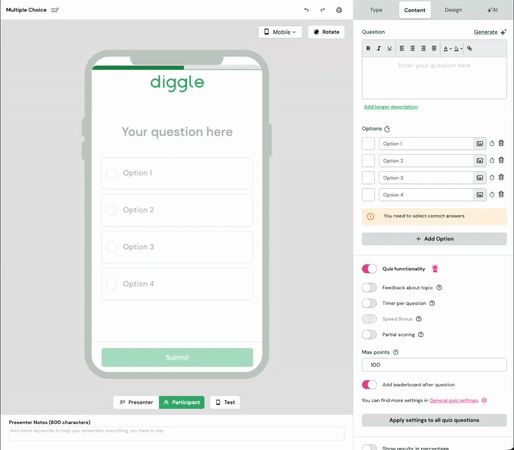Apply italic formatting in question editor
The width and height of the screenshot is (514, 450).
pos(379,49)
